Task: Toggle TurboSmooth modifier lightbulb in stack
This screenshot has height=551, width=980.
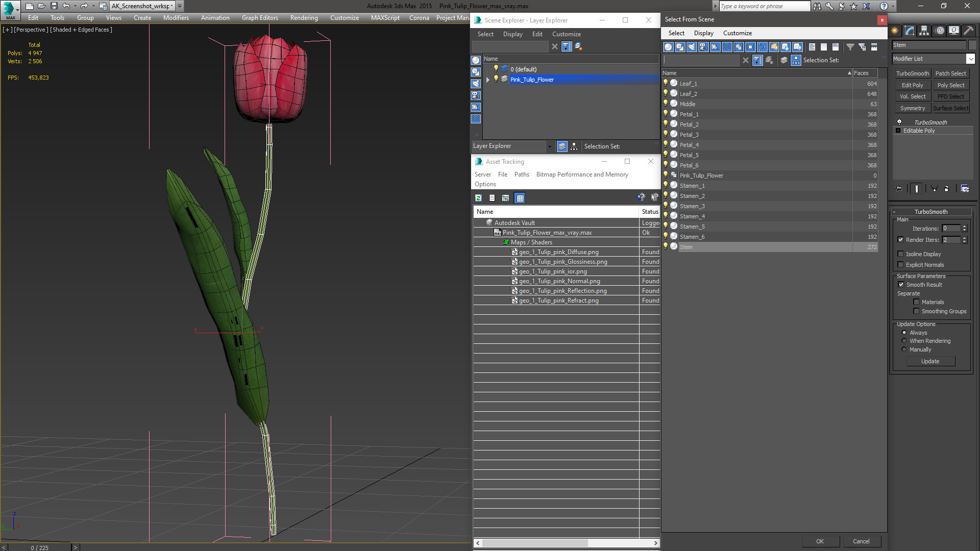Action: click(899, 122)
